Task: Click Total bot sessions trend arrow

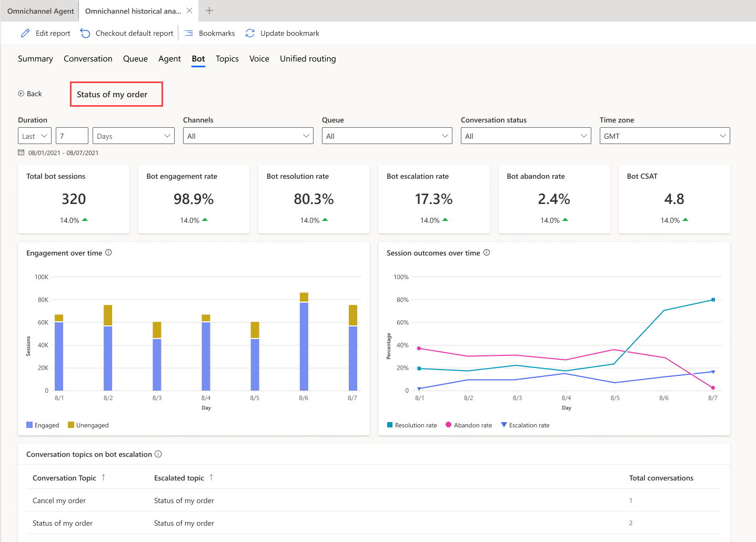Action: 85,220
